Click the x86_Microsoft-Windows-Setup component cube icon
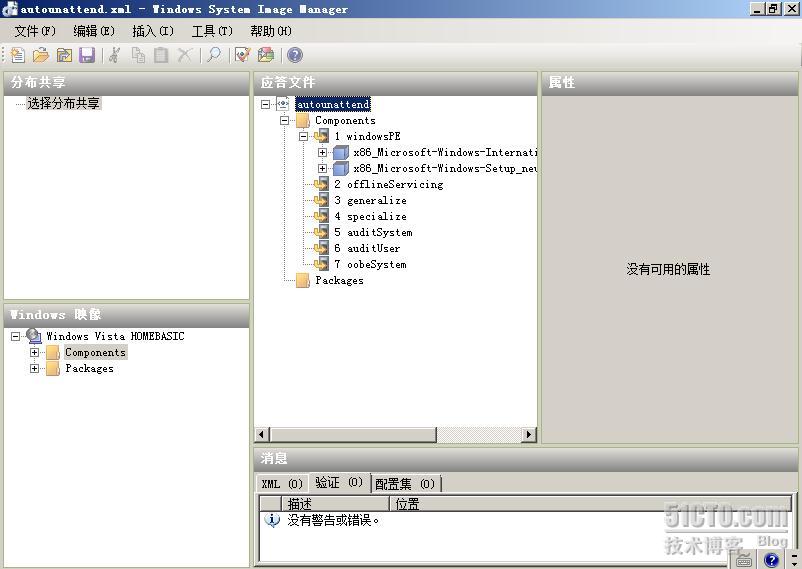Viewport: 802px width, 569px height. (x=341, y=168)
